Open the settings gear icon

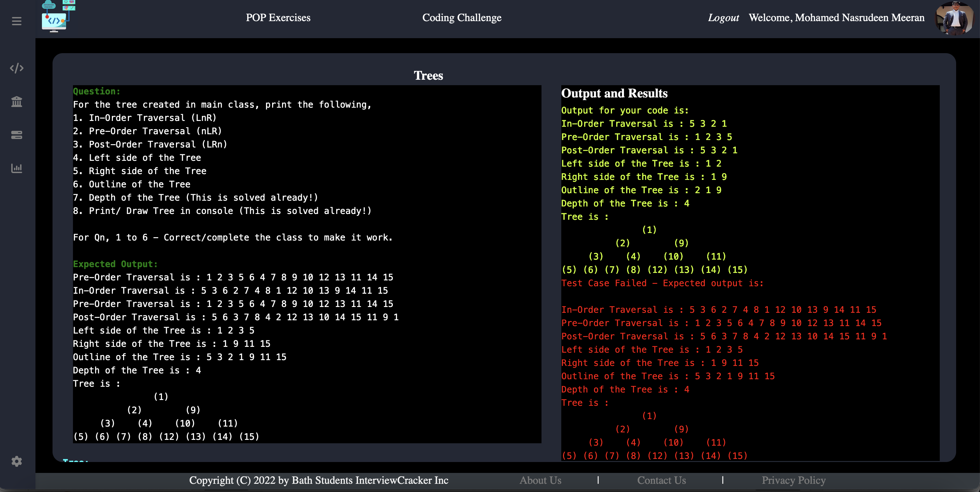click(x=16, y=461)
